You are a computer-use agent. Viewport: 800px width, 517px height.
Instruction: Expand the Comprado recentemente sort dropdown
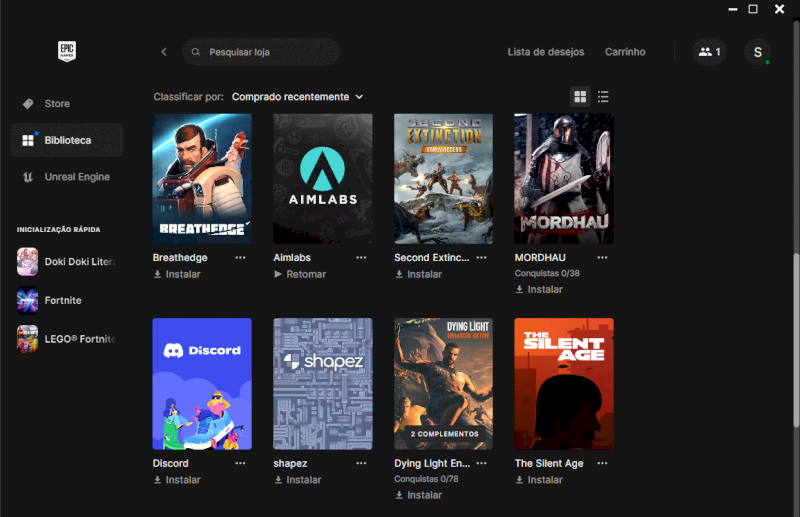point(298,97)
